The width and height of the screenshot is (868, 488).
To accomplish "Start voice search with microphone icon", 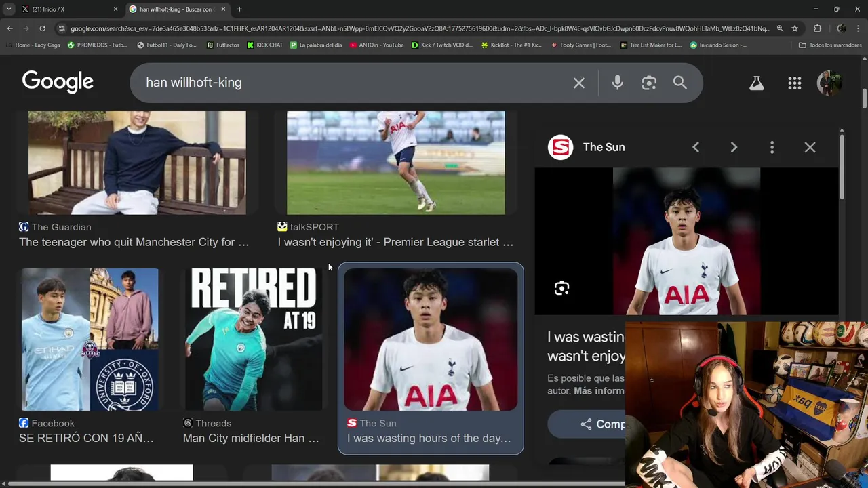I will click(x=617, y=83).
